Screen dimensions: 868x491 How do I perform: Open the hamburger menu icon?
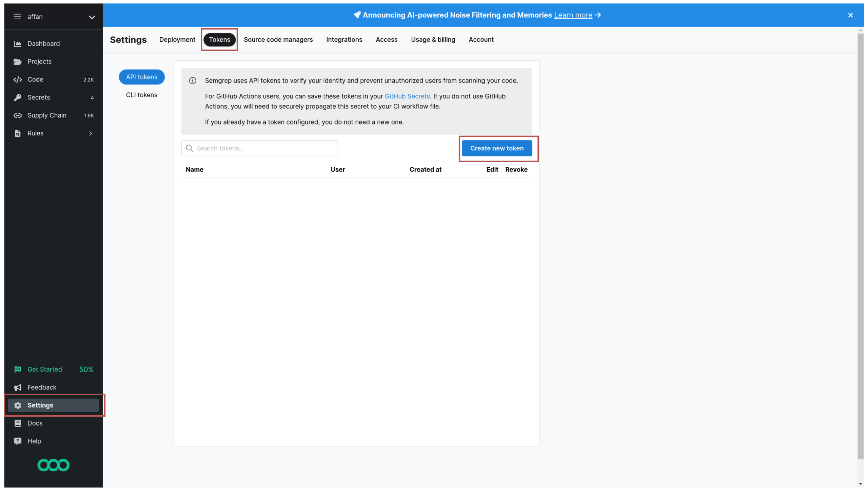point(17,17)
